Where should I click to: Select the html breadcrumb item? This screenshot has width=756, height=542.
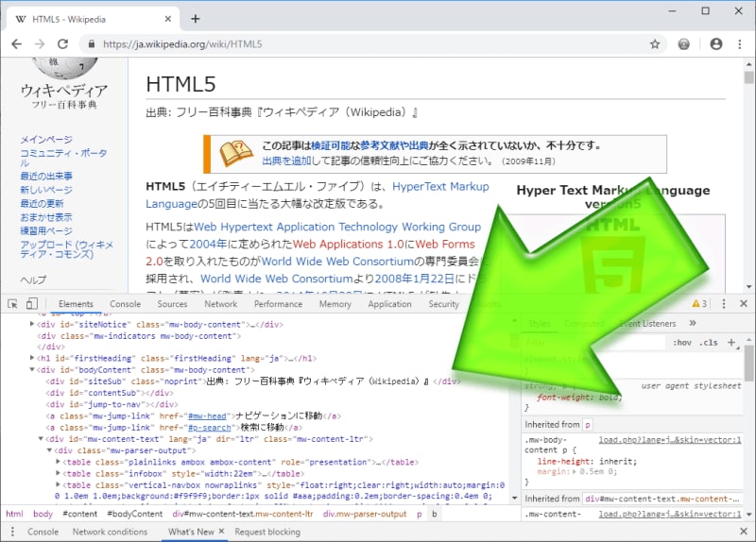pos(14,514)
